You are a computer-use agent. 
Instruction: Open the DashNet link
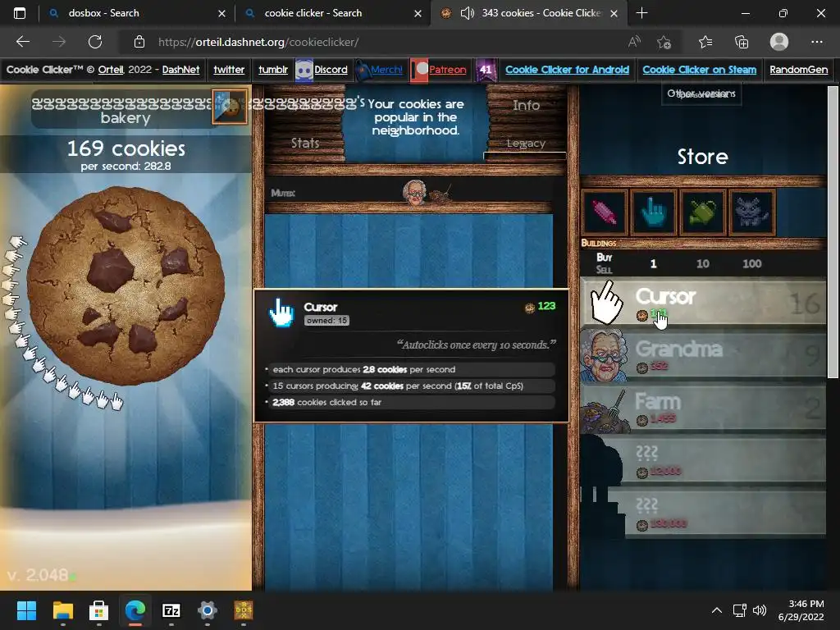pos(180,70)
